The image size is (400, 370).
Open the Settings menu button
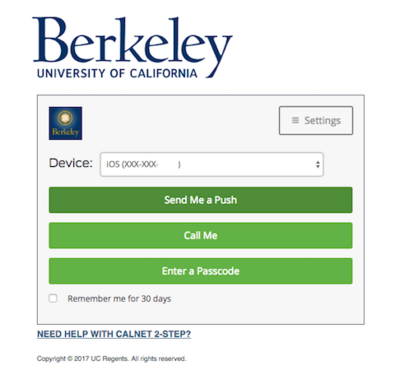316,120
